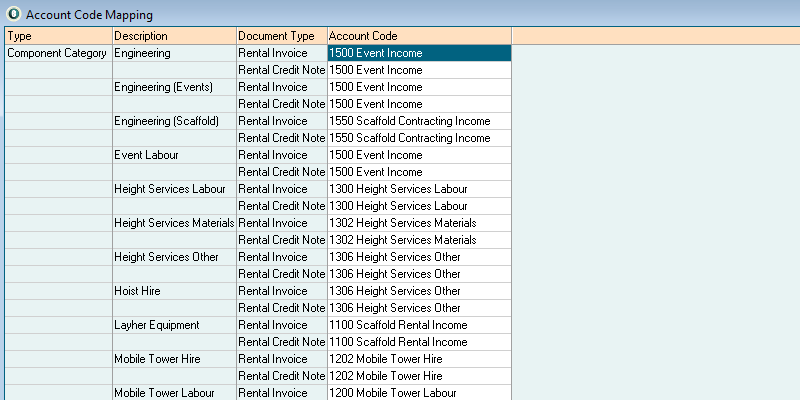800x400 pixels.
Task: Sort by the Description column header
Action: point(174,36)
